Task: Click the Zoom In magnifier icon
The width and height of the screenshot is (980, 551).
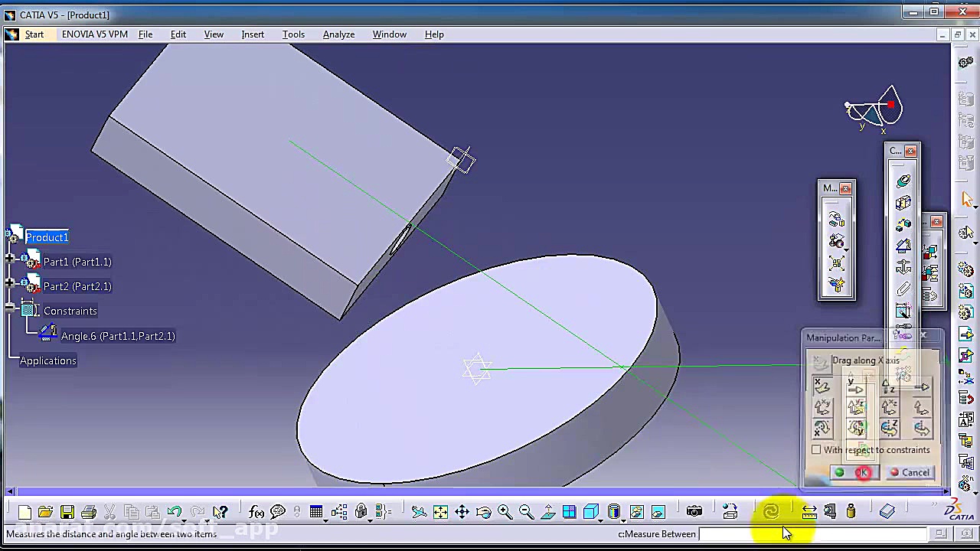Action: pos(504,511)
